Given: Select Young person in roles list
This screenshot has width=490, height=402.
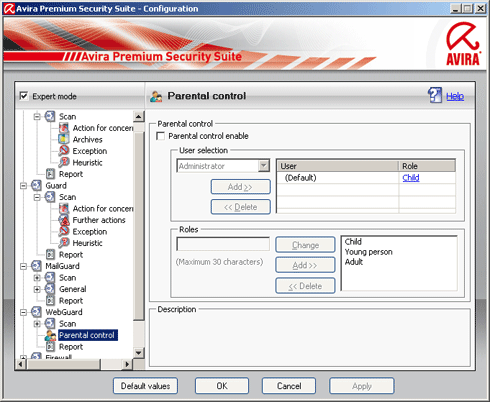Looking at the screenshot, I should [368, 252].
